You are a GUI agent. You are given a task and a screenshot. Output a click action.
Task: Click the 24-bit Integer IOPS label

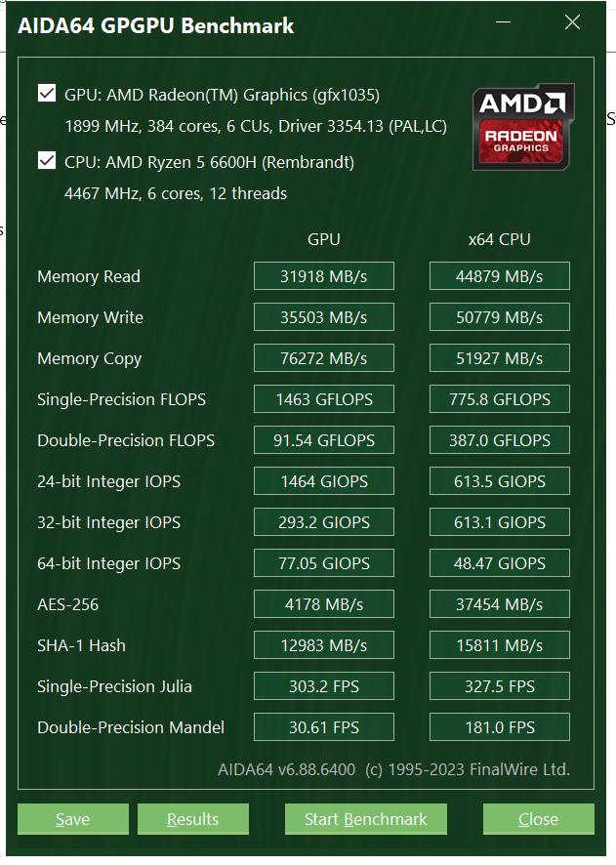coord(108,481)
